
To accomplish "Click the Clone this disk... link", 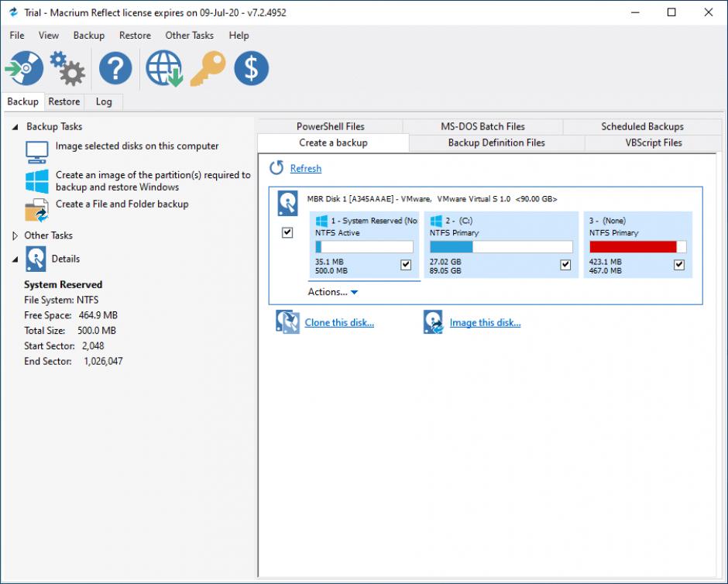I will pos(339,323).
